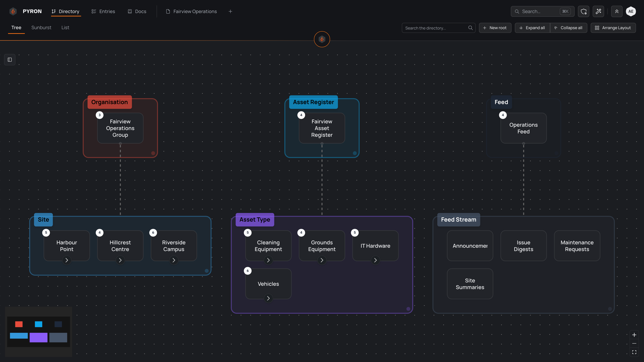Select the Fairview Operations Group node

click(x=120, y=128)
